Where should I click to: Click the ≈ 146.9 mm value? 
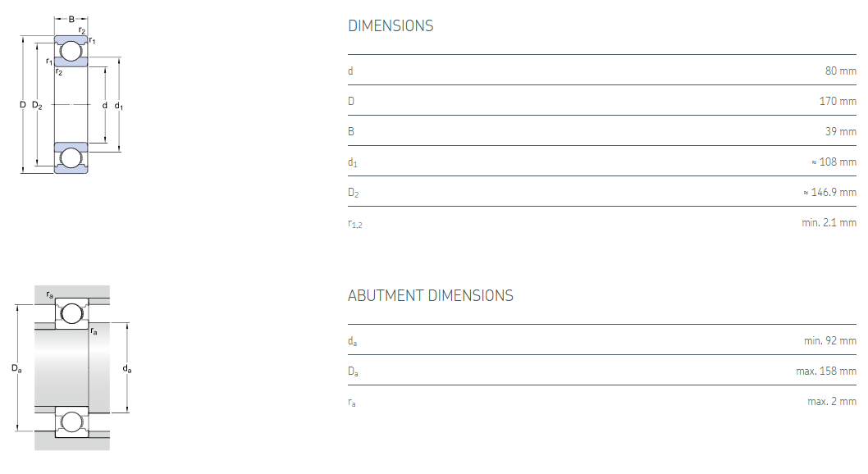tap(829, 193)
